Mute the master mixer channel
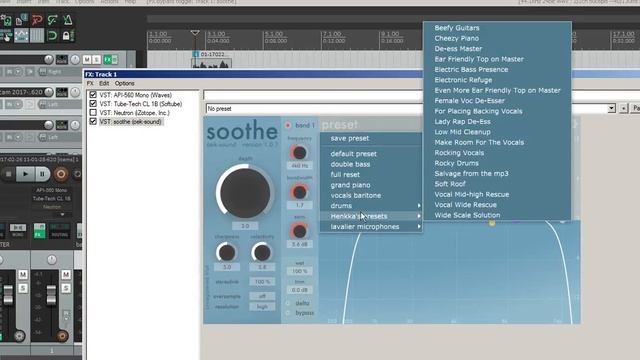Image resolution: width=640 pixels, height=360 pixels. click(23, 274)
